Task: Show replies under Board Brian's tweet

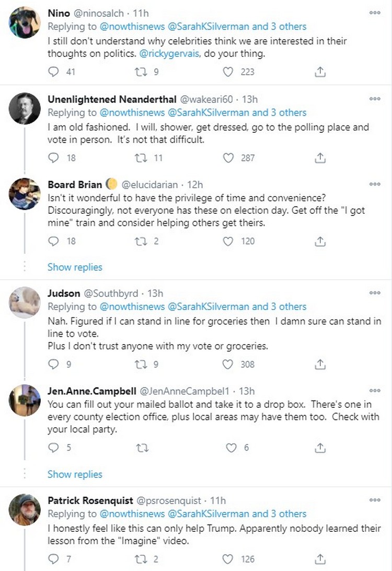Action: click(x=75, y=267)
